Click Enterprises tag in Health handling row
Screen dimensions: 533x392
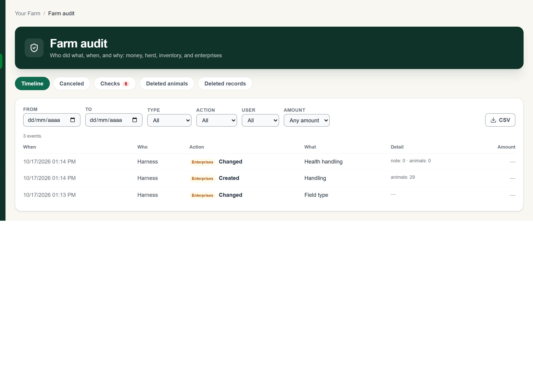coord(202,162)
